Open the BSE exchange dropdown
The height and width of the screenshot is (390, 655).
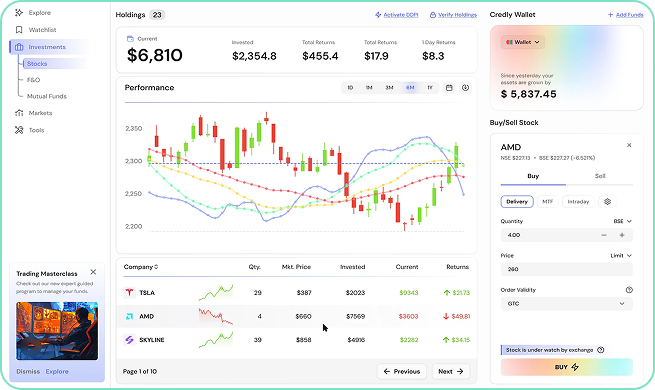[x=622, y=221]
